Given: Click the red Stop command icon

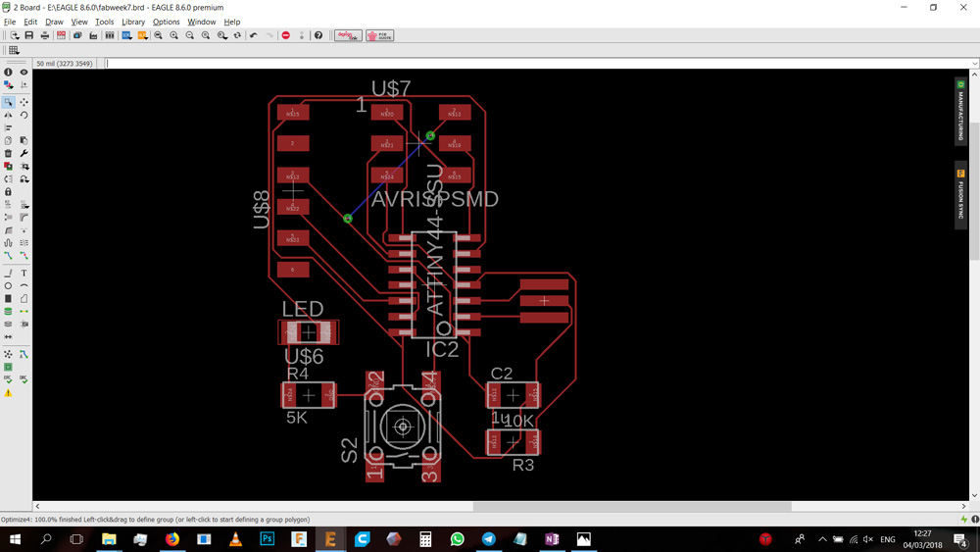Looking at the screenshot, I should click(285, 35).
